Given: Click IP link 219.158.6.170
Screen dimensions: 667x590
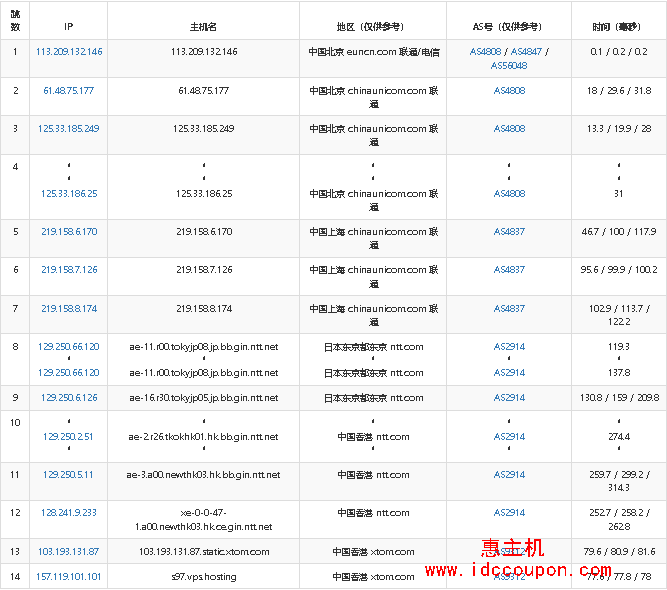Looking at the screenshot, I should coord(69,231).
